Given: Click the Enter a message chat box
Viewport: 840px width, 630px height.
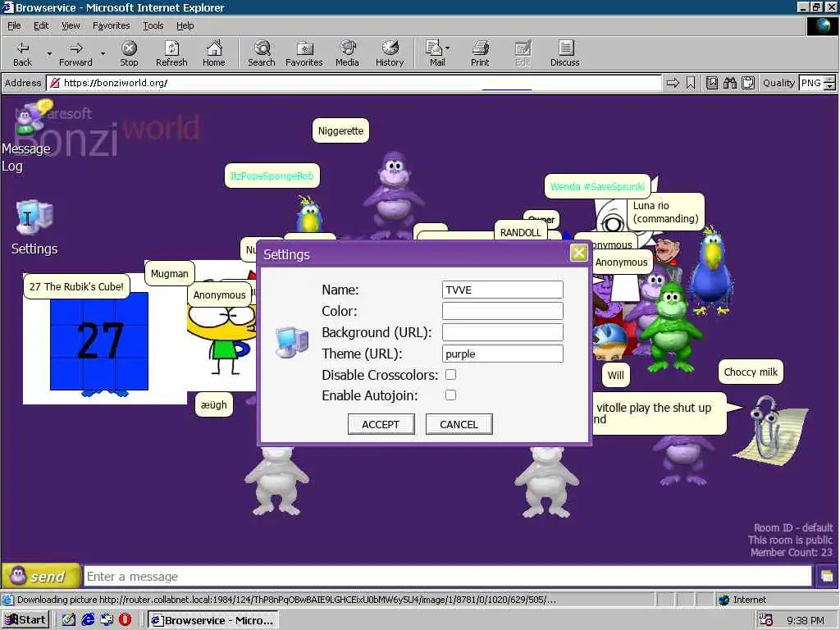Looking at the screenshot, I should pos(448,577).
